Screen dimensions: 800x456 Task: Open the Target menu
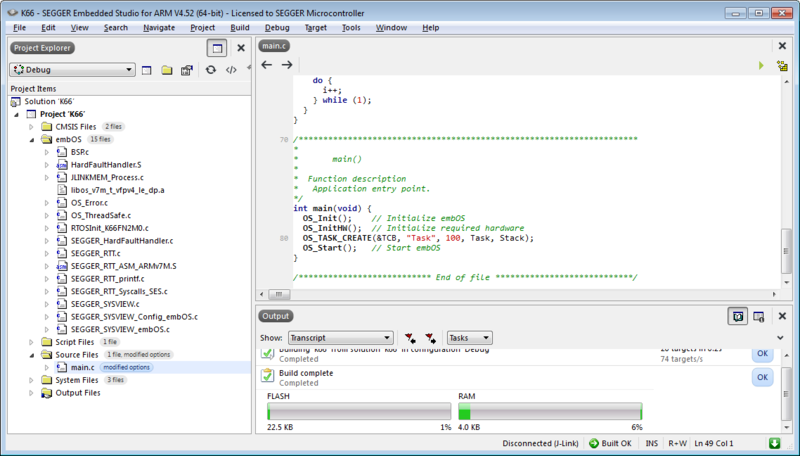(315, 27)
